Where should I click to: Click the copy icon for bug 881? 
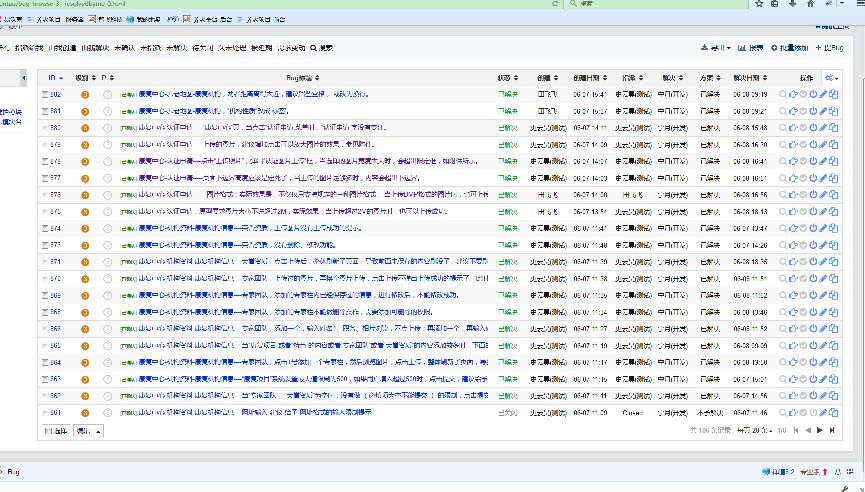point(834,111)
